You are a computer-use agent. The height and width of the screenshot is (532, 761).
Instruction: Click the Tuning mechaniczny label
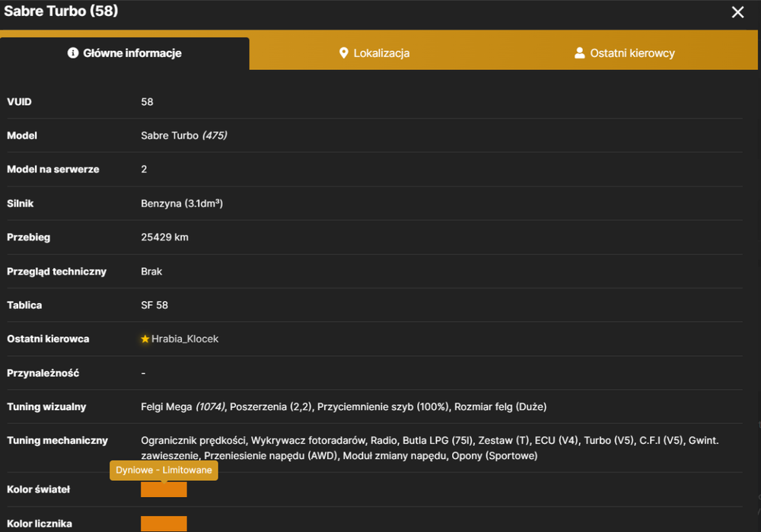pos(57,440)
